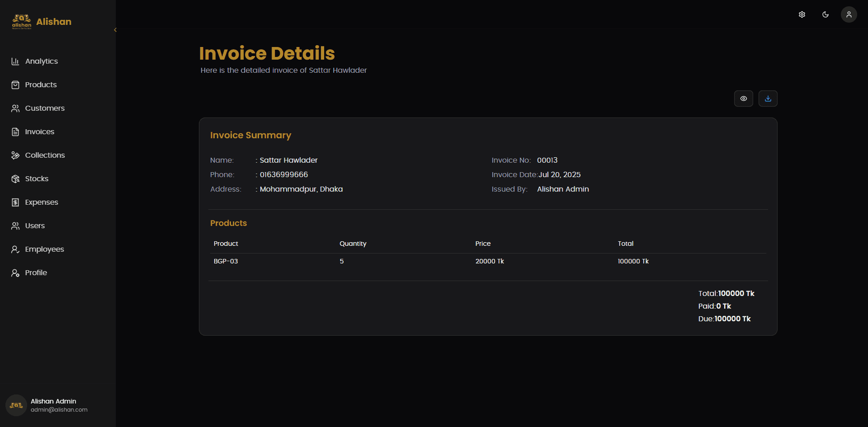Click the Total column header

point(626,244)
